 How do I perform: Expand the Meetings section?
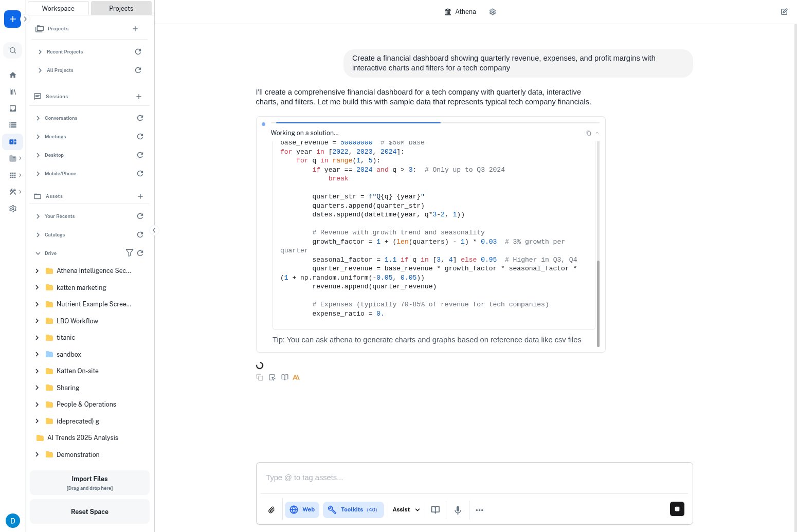pos(38,137)
